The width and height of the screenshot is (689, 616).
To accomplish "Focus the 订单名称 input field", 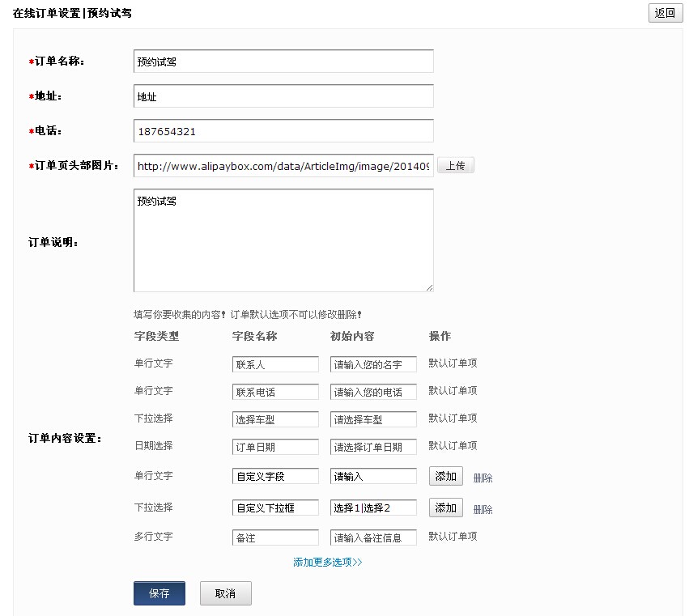I will (283, 62).
